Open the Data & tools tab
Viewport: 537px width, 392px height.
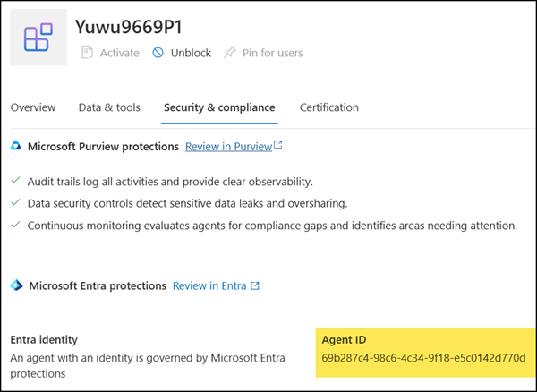pos(109,107)
